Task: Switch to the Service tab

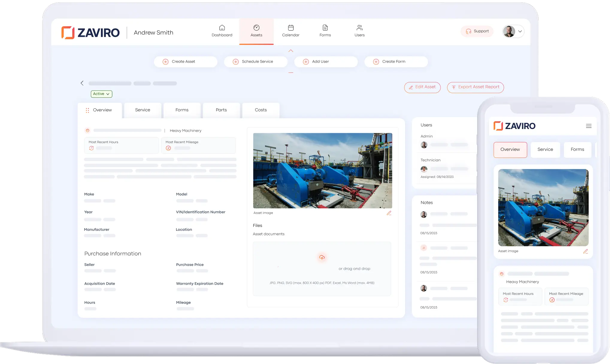Action: 143,110
